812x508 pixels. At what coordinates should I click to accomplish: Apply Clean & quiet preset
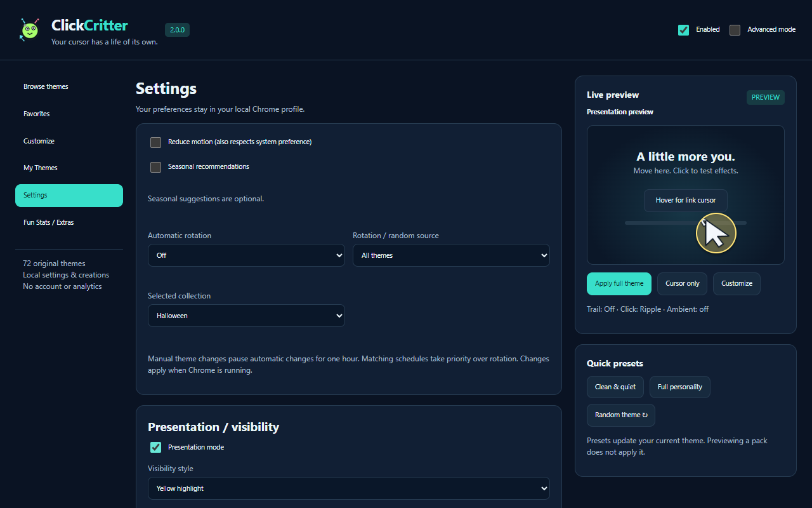pyautogui.click(x=615, y=387)
